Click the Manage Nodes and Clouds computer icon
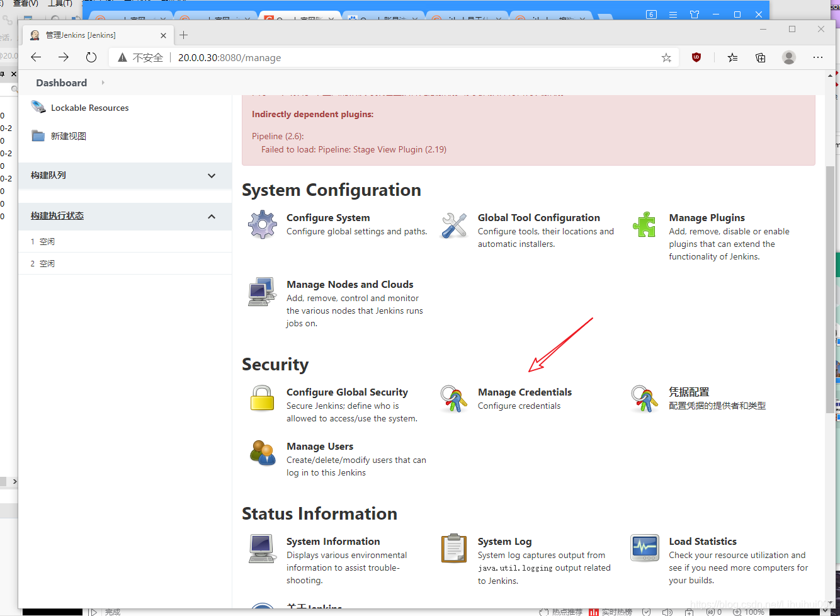This screenshot has width=840, height=616. click(x=263, y=292)
